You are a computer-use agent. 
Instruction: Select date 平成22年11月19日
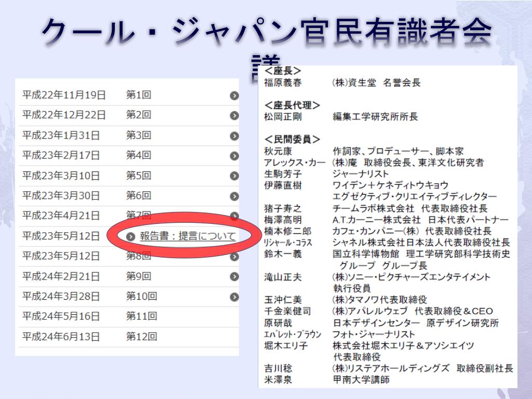point(64,95)
